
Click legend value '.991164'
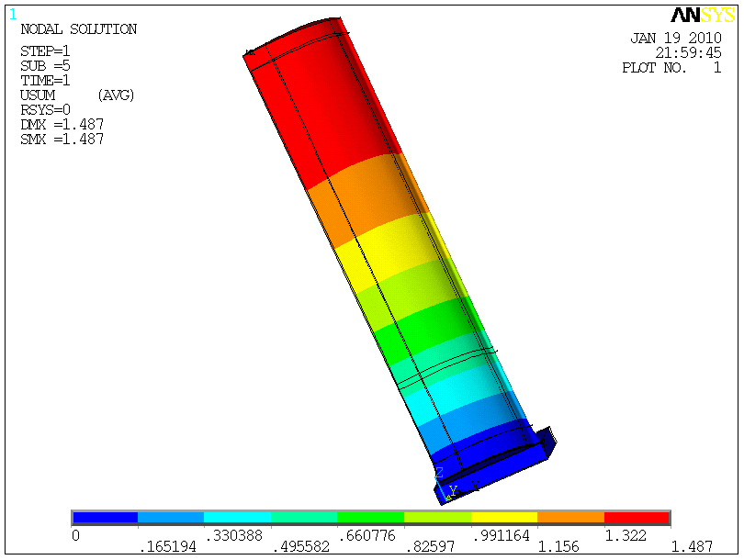click(x=502, y=535)
